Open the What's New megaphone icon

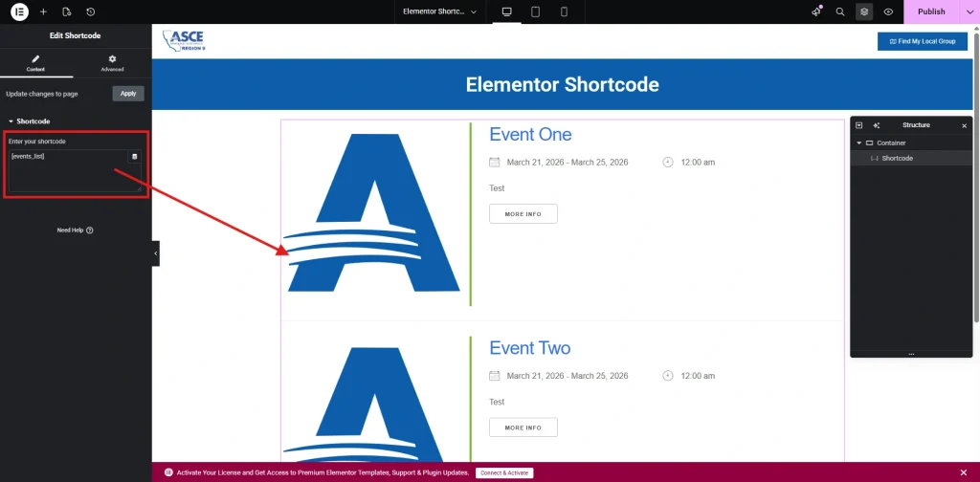[x=816, y=11]
